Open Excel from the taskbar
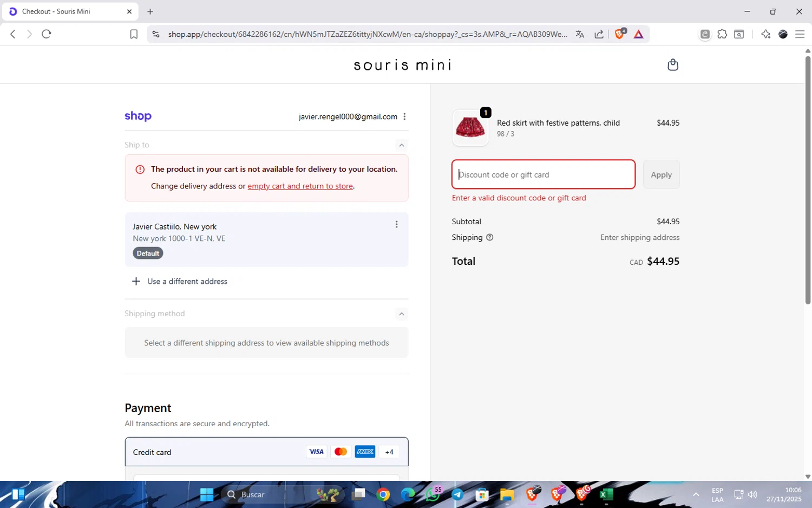 (606, 494)
